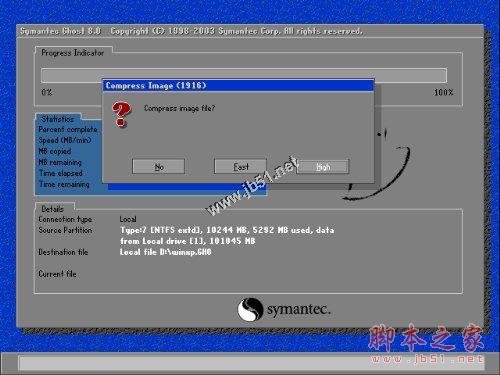
Task: Click the 'Time remaining' statistics label
Action: coord(64,184)
